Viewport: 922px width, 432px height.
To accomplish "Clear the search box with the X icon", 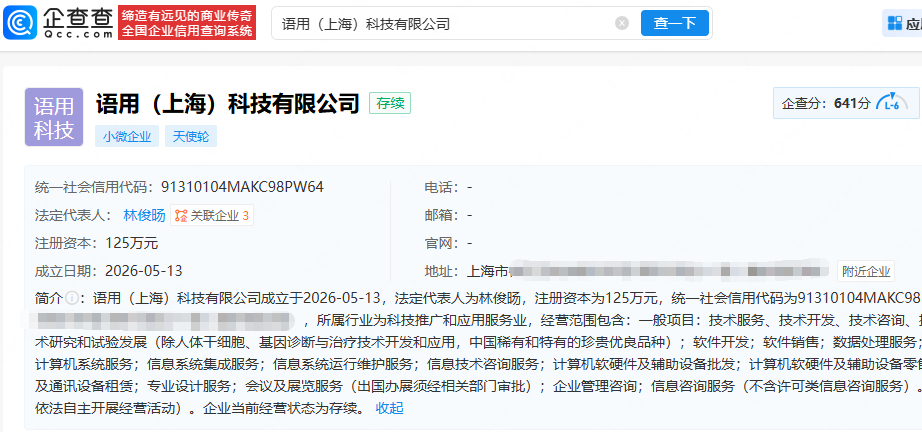I will point(622,23).
